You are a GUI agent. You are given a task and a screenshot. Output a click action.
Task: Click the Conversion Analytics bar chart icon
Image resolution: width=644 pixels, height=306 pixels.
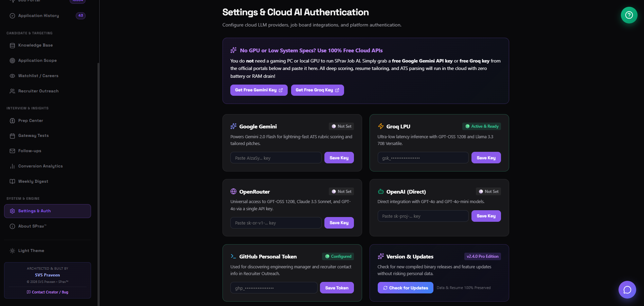(x=12, y=166)
